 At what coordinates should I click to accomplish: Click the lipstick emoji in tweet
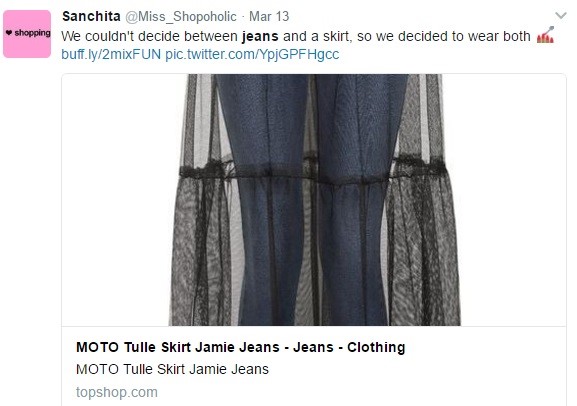point(545,35)
